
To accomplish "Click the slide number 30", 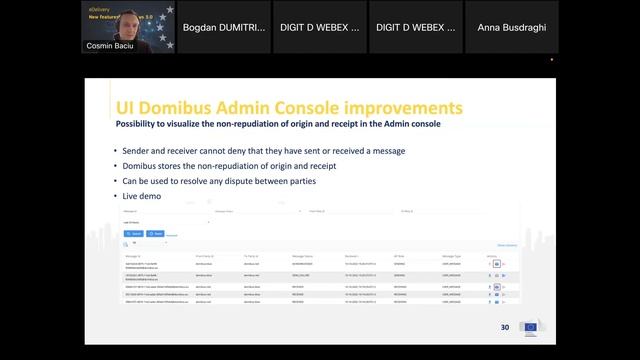I will (x=505, y=327).
